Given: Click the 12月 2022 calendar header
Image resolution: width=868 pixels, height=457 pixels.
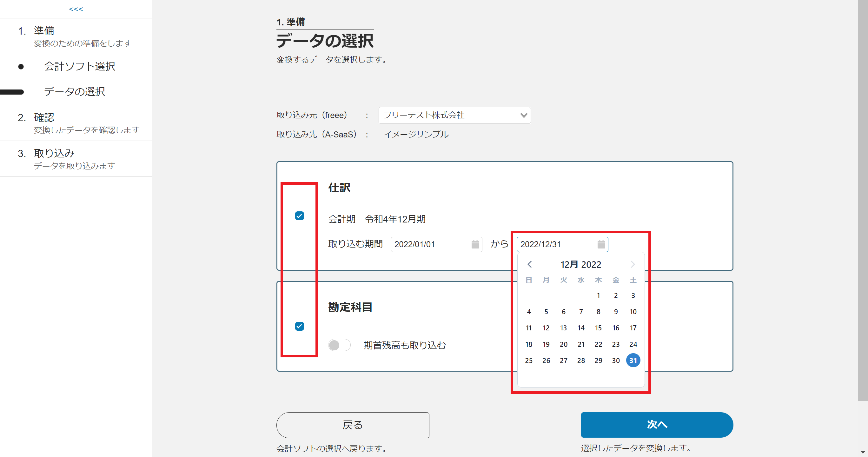Looking at the screenshot, I should tap(581, 265).
